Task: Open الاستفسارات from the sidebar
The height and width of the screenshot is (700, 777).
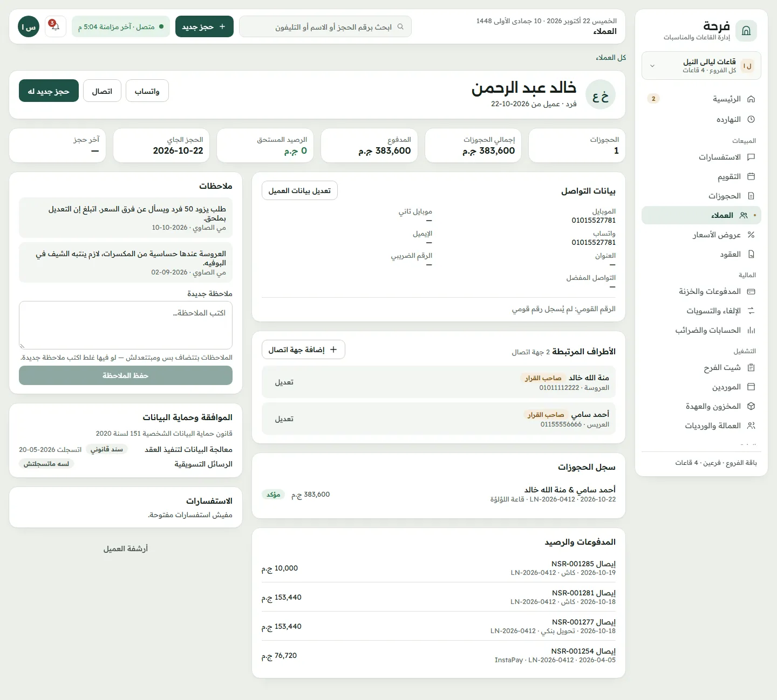Action: click(x=701, y=157)
